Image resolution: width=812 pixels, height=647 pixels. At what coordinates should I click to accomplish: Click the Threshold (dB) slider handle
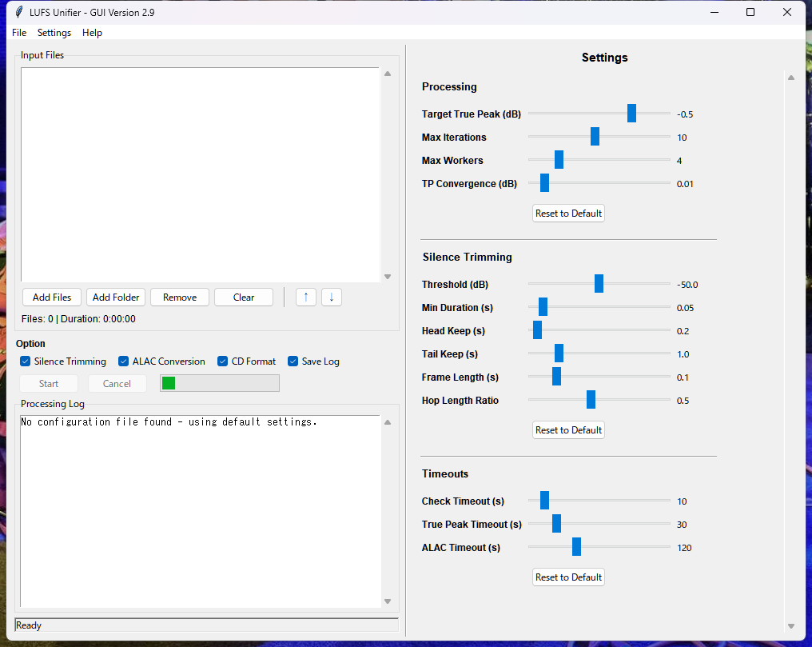[599, 284]
